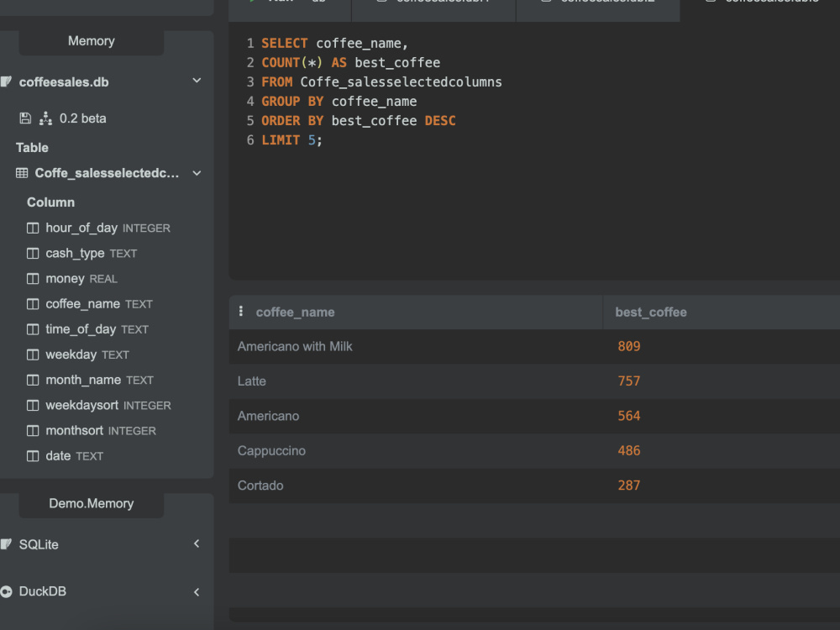Click the save icon beside 0.2 beta
840x630 pixels.
pos(25,118)
